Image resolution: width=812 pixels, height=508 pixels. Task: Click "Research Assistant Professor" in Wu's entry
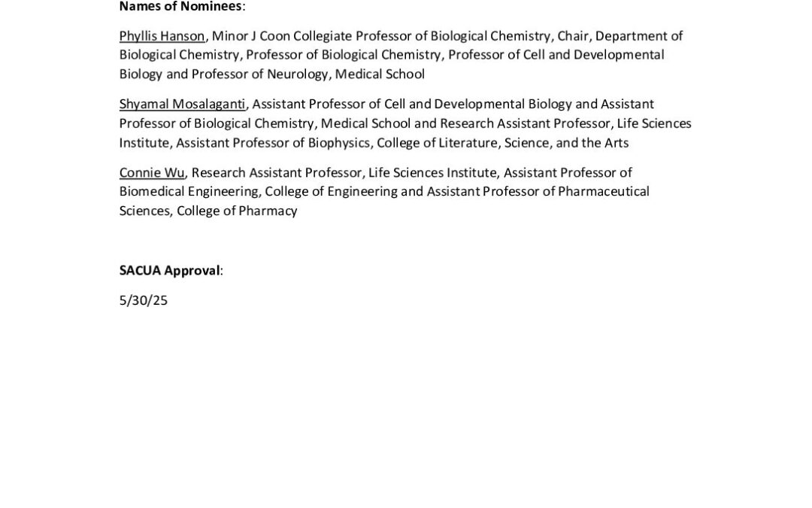pos(277,172)
